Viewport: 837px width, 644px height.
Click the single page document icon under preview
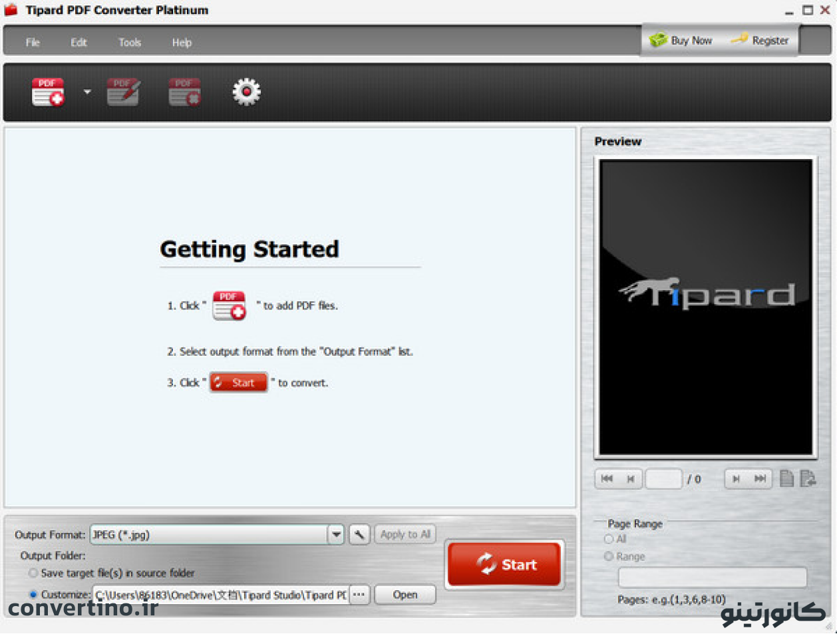tap(786, 478)
